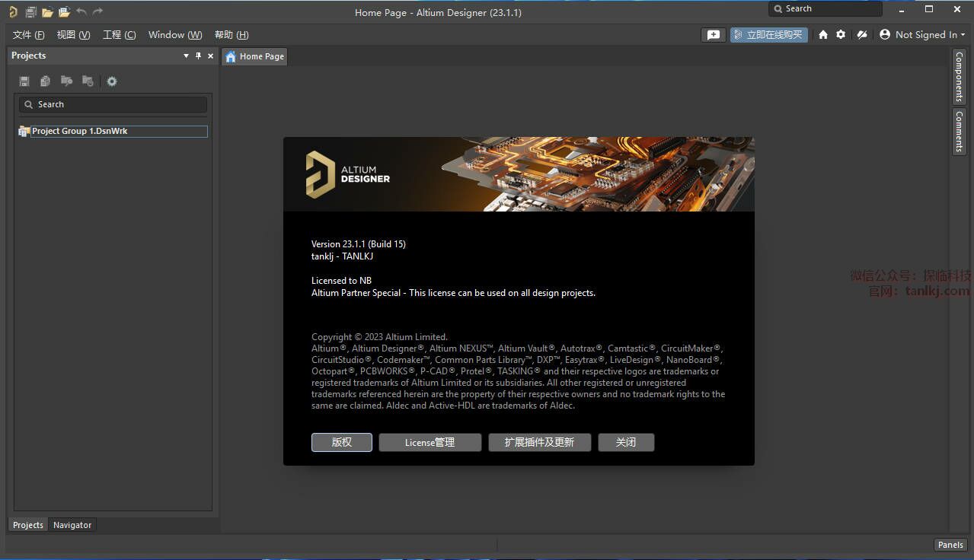Pin the Projects panel
The image size is (974, 560).
tap(199, 56)
